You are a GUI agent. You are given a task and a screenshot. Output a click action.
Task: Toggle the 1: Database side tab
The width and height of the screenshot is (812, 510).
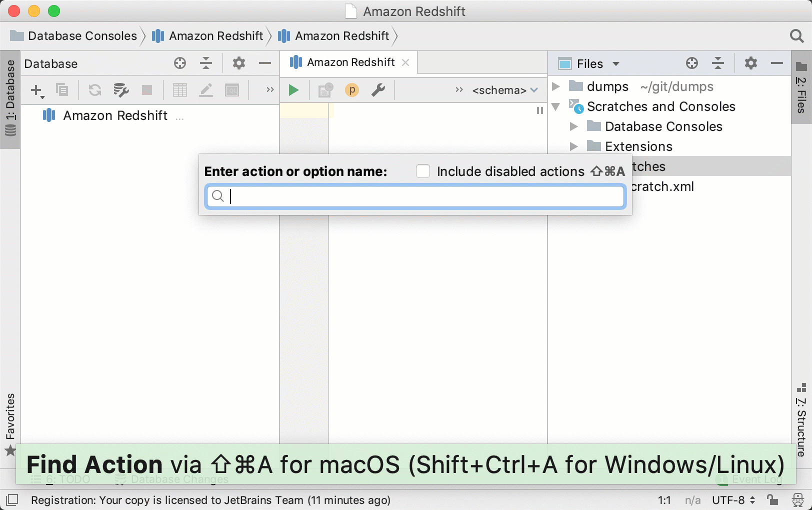(10, 99)
